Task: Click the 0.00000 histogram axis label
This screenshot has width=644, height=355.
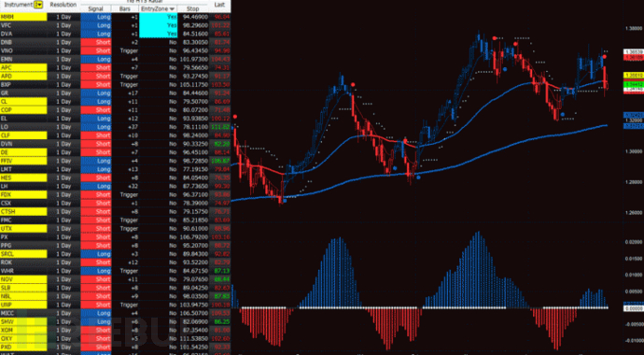Action: tap(632, 307)
